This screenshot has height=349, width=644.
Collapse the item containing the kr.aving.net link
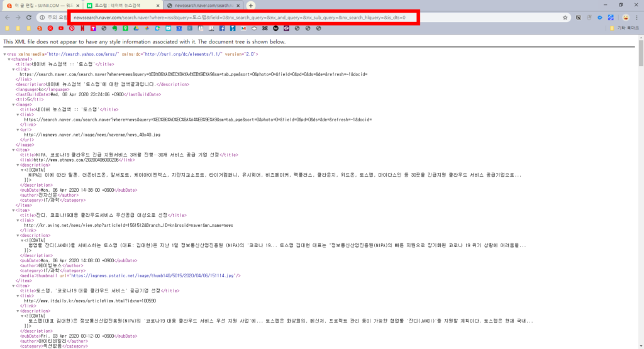pyautogui.click(x=14, y=210)
